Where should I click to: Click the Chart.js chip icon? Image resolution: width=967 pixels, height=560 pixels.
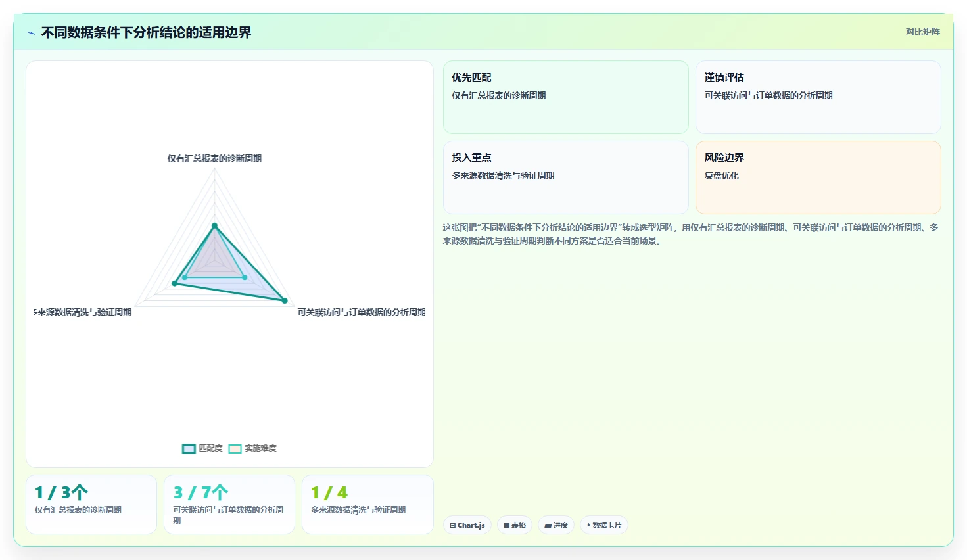tap(452, 525)
